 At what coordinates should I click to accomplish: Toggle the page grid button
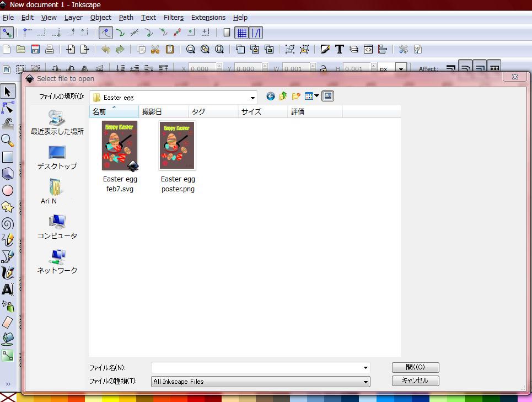tap(242, 33)
